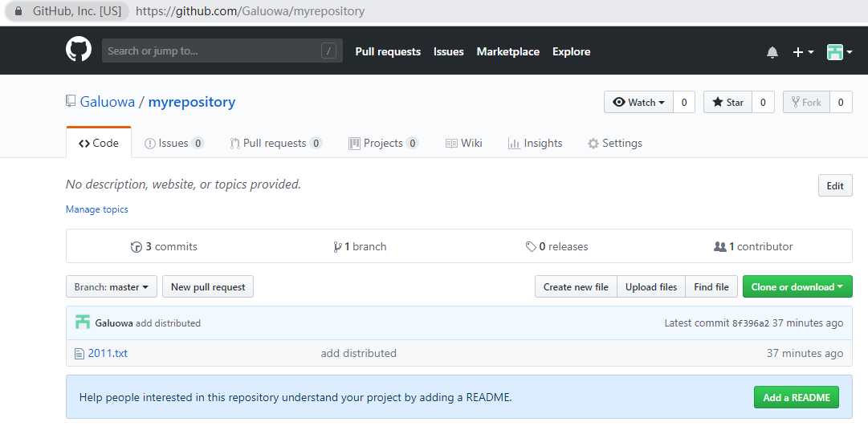Click the Star count 0

click(x=764, y=103)
